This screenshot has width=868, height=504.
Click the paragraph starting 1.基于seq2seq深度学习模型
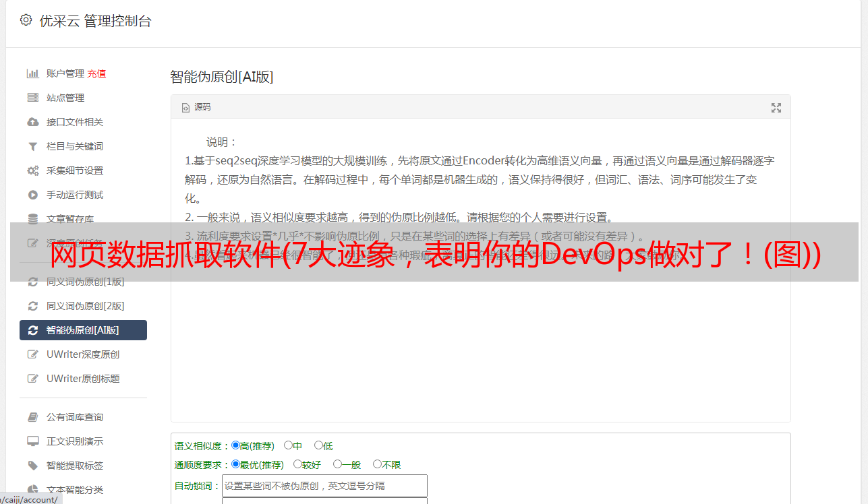point(480,180)
